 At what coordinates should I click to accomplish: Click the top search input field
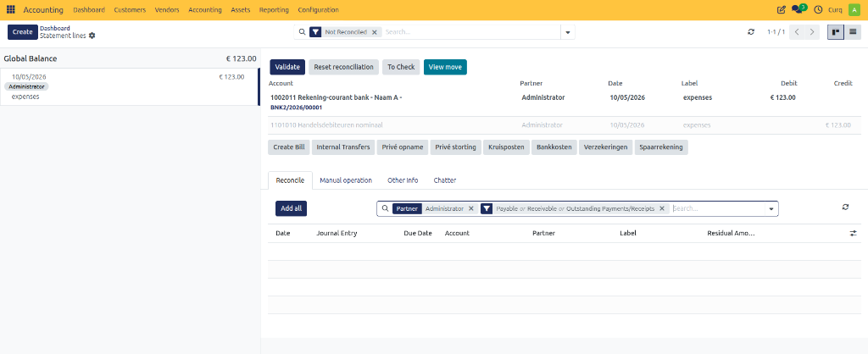[x=471, y=32]
